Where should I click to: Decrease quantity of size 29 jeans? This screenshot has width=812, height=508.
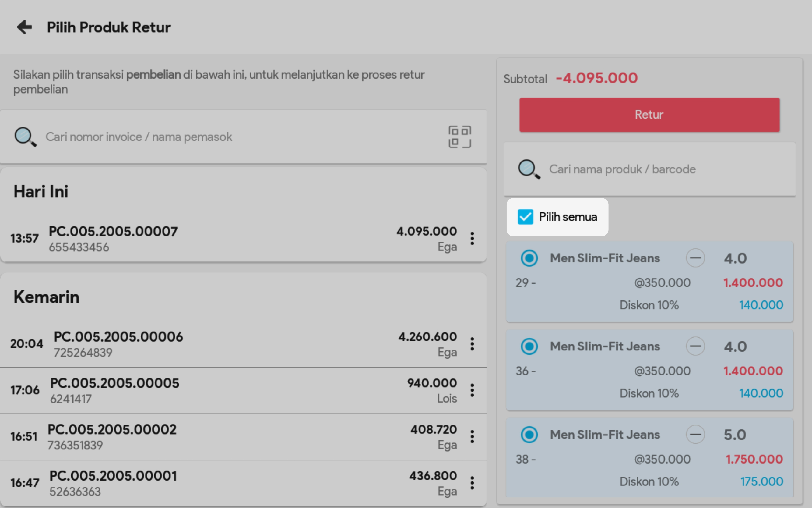click(695, 258)
